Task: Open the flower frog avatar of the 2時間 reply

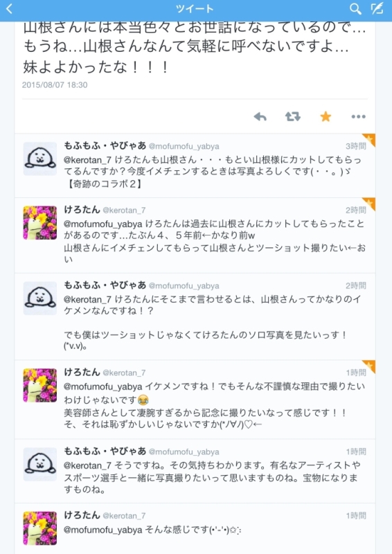Action: coord(40,222)
